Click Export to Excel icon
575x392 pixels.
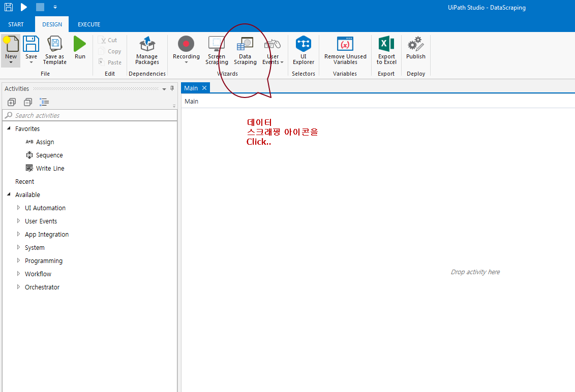tap(386, 44)
